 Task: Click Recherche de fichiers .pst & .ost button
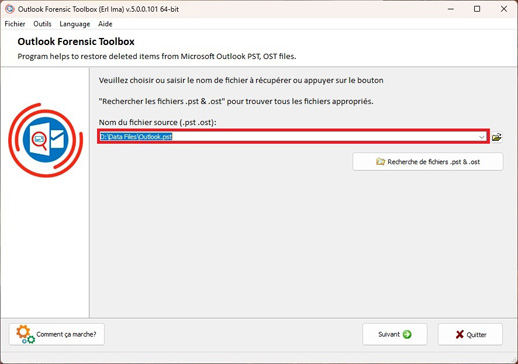pos(428,162)
